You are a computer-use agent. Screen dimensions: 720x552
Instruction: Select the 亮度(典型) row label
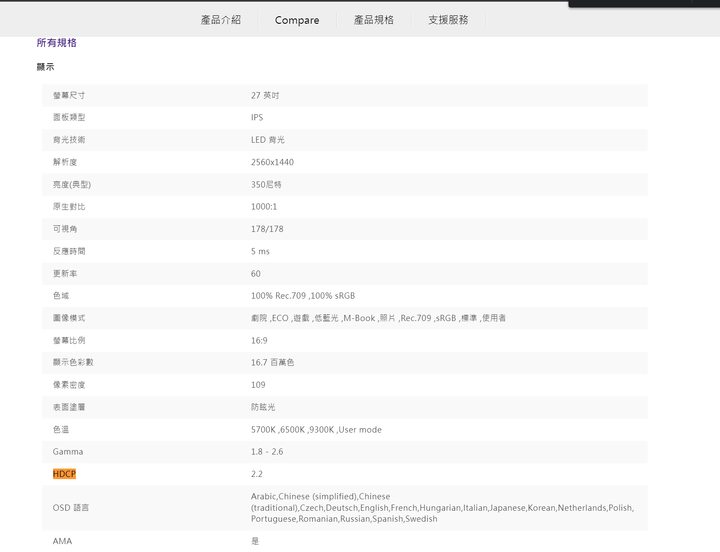coord(72,185)
